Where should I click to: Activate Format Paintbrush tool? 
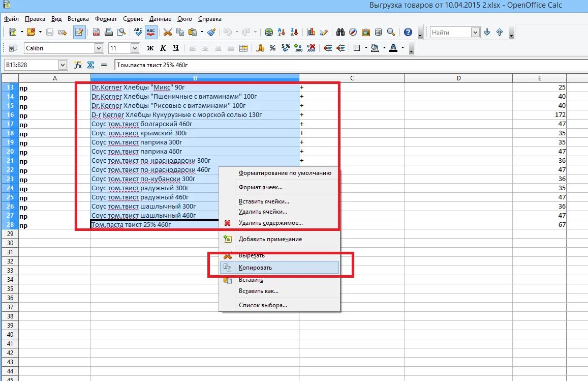tap(211, 32)
